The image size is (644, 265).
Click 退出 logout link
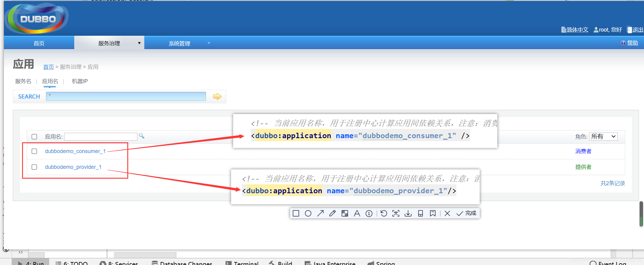(635, 30)
